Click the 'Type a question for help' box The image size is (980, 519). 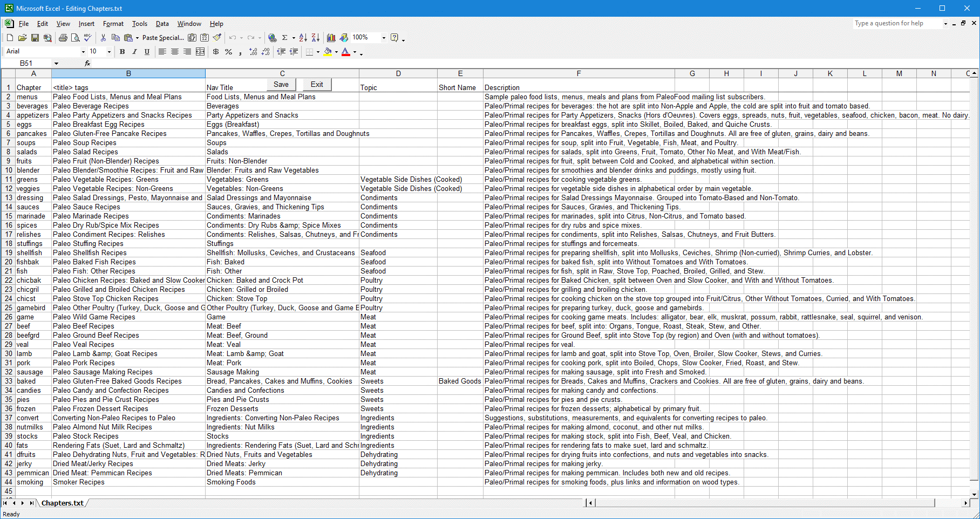click(897, 23)
